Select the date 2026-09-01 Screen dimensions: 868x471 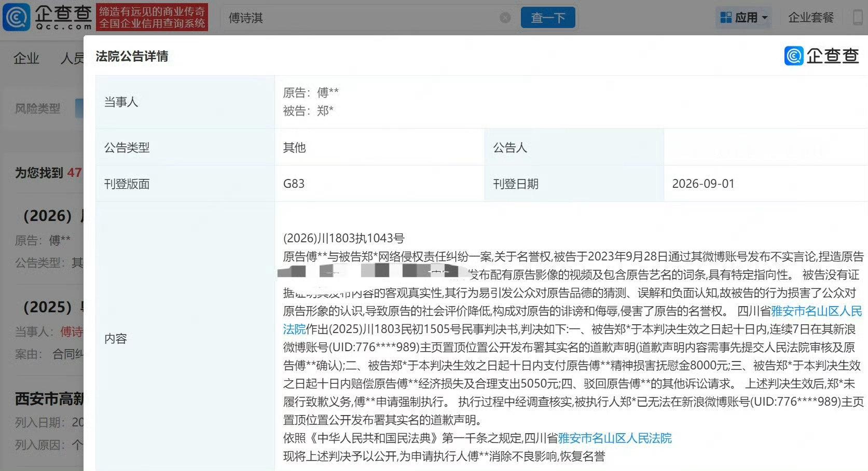tap(703, 184)
